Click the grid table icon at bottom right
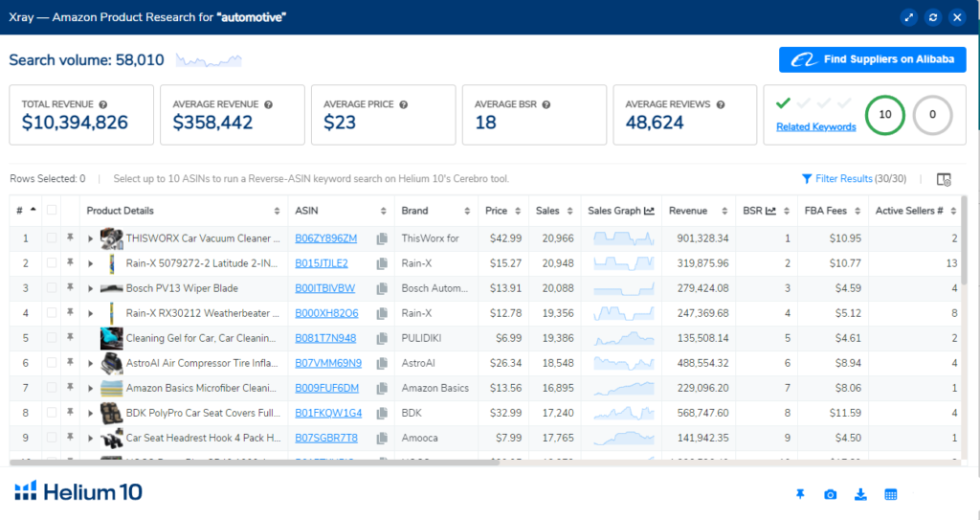Viewport: 980px width, 520px height. click(891, 494)
